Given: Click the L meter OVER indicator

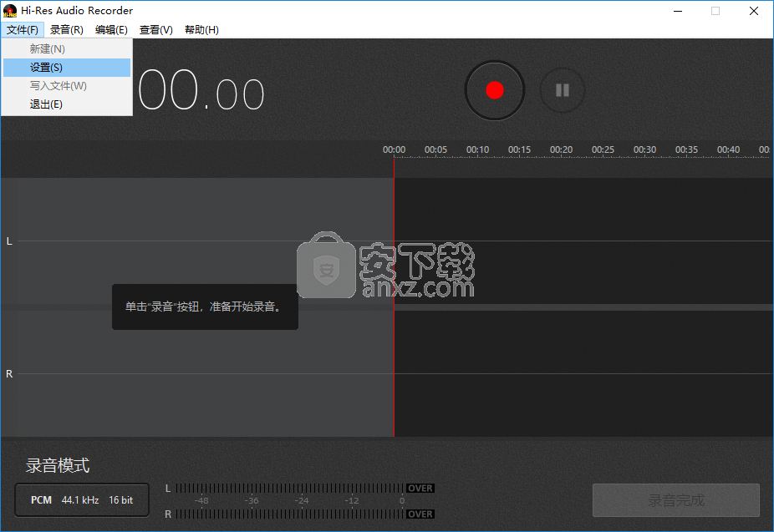Looking at the screenshot, I should 420,488.
